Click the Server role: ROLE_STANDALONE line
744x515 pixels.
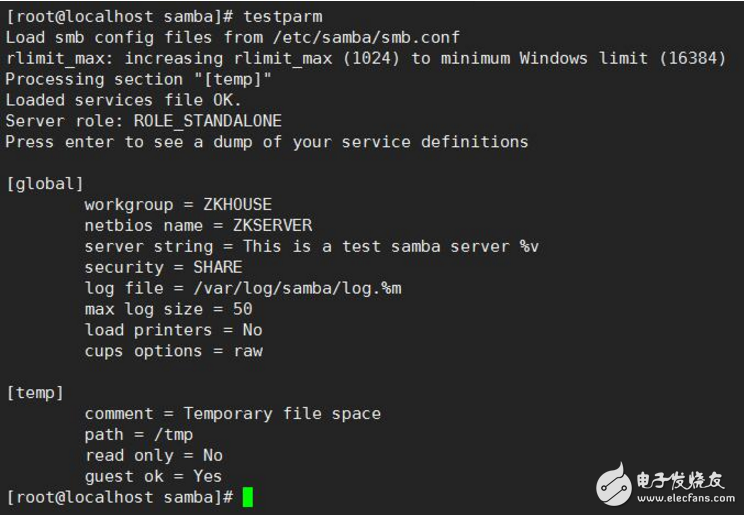click(144, 121)
